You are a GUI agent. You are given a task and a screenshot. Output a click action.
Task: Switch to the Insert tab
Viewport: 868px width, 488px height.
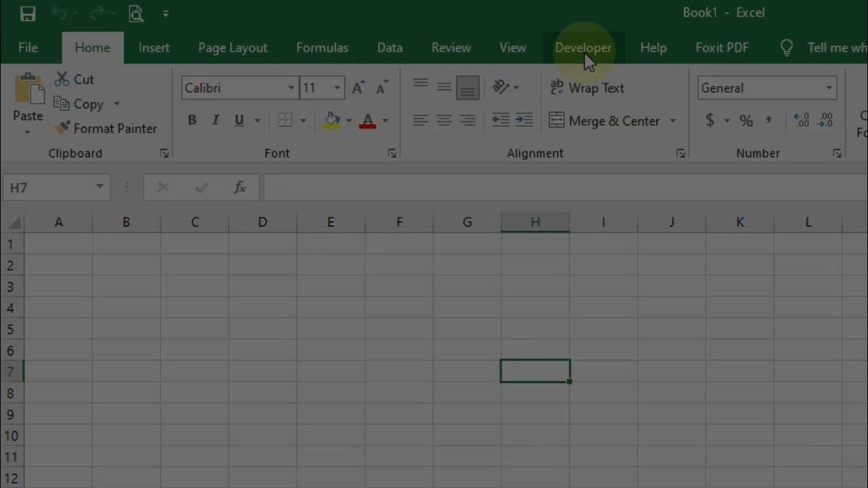[x=154, y=47]
